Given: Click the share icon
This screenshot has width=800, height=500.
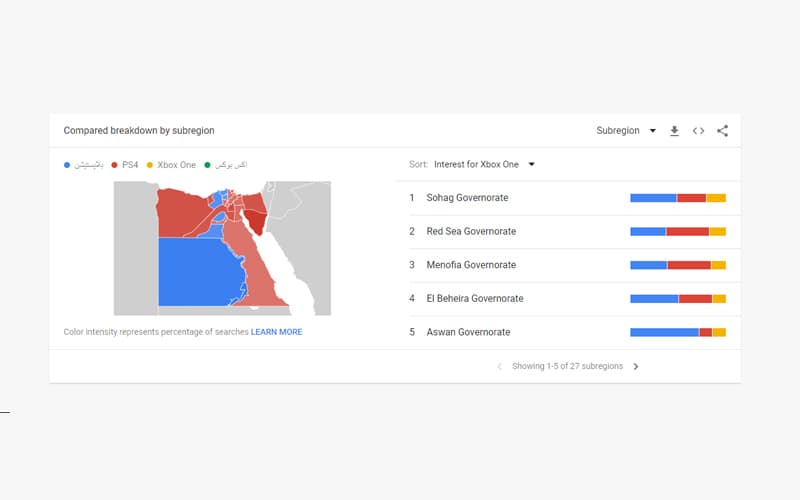Looking at the screenshot, I should [x=722, y=131].
